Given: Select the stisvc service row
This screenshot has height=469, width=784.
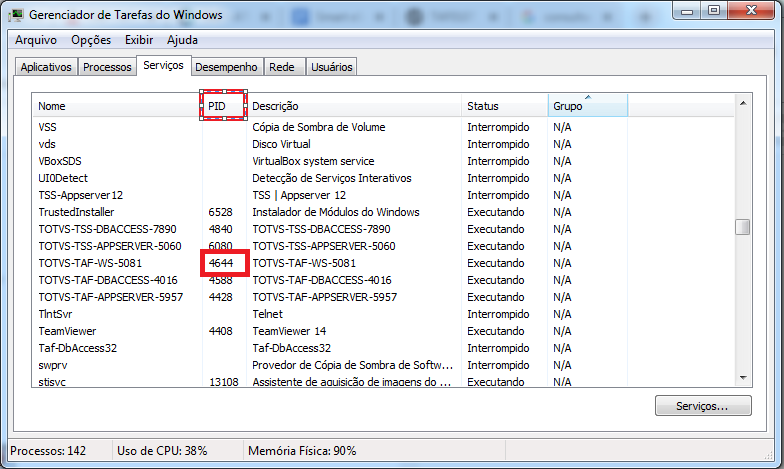Looking at the screenshot, I should tap(383, 381).
